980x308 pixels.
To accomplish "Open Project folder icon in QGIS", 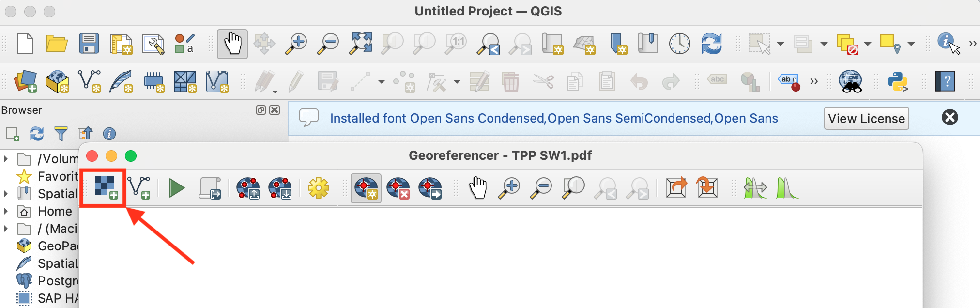I will (57, 44).
